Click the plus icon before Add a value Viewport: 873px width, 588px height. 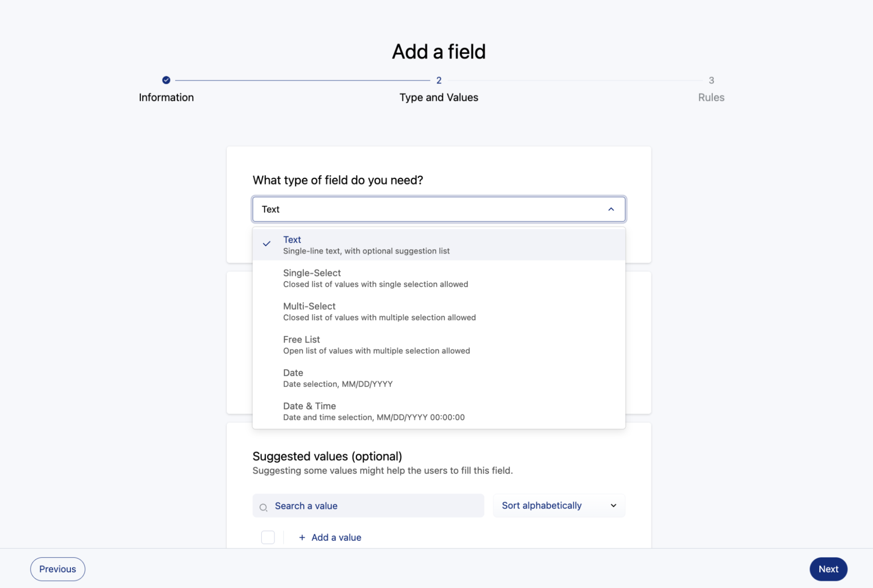pos(302,537)
